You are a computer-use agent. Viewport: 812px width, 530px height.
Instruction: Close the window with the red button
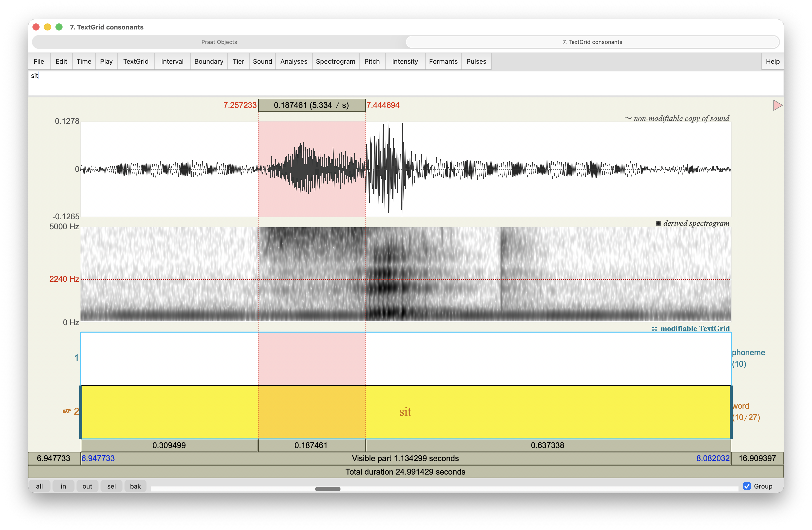tap(36, 27)
